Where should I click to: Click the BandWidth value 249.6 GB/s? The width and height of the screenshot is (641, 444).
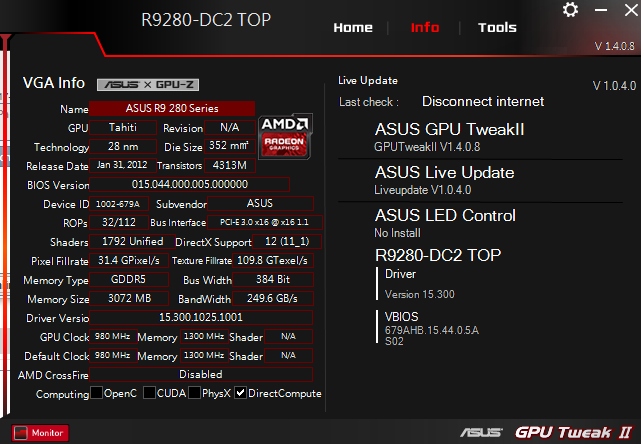[x=273, y=298]
